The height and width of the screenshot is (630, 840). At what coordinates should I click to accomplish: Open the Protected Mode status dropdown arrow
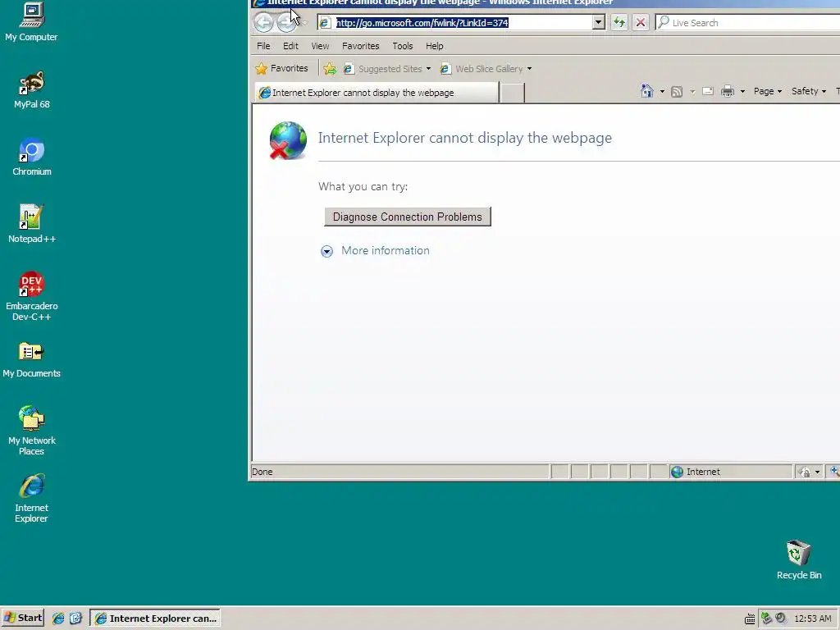[x=817, y=472]
